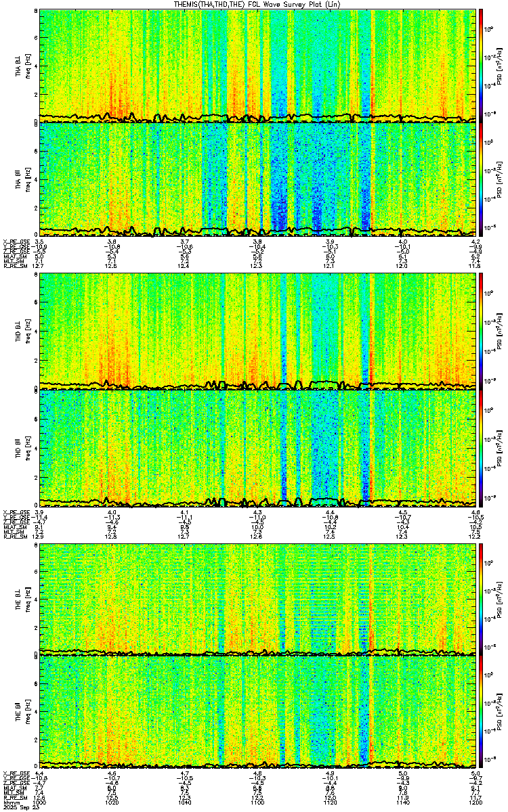The width and height of the screenshot is (508, 812).
Task: Click the X_RE_GSE row label under THD panels
Action: [16, 512]
